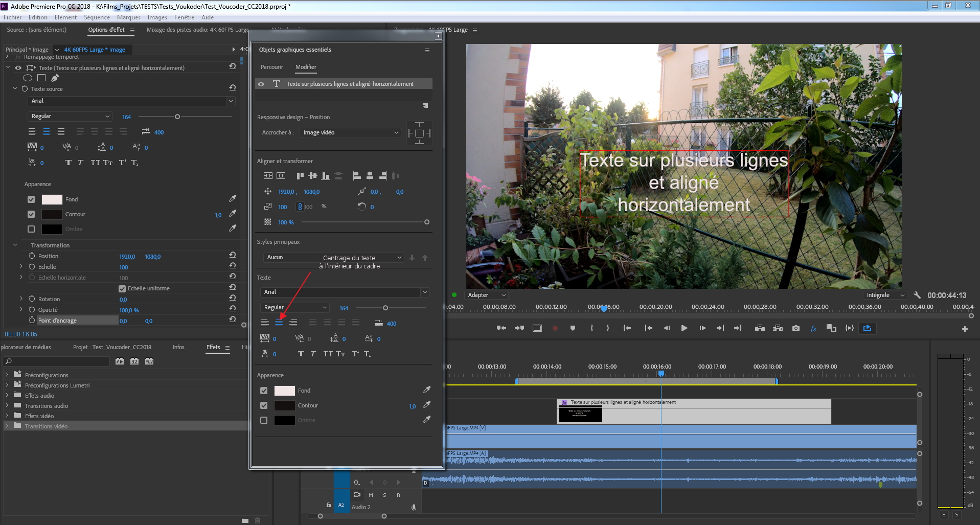
Task: Switch to the Parcourir tab
Action: [x=271, y=67]
